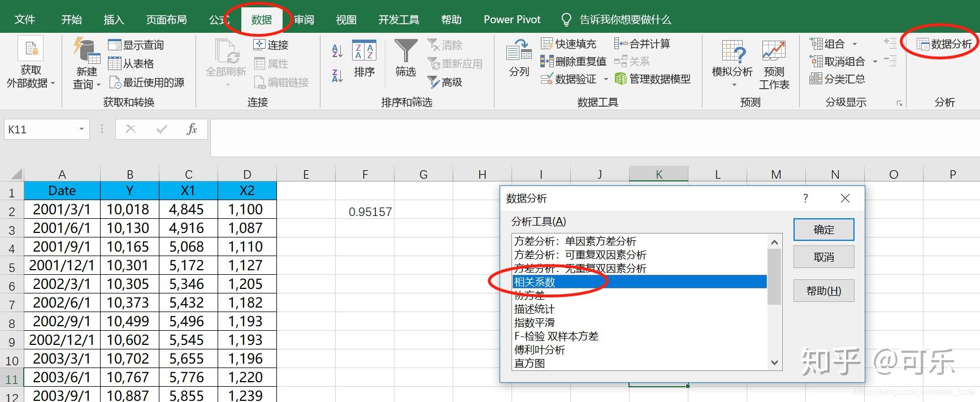Sort ascending A to Z icon
Viewport: 980px width, 402px height.
click(337, 51)
